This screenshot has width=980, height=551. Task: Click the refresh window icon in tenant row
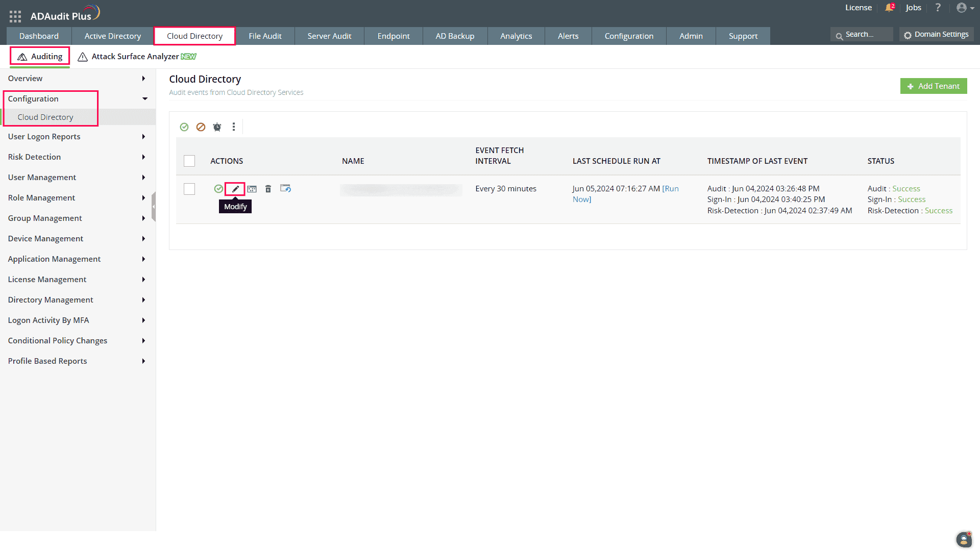[285, 189]
